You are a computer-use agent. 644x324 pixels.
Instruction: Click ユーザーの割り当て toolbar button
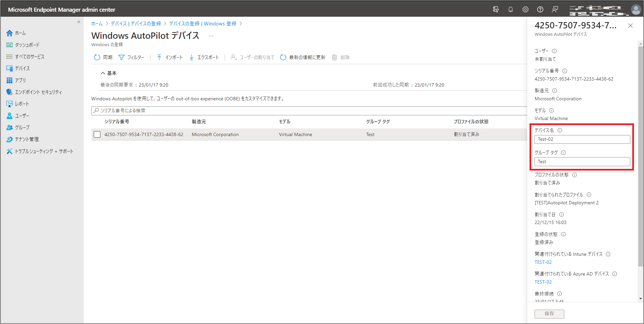click(253, 58)
